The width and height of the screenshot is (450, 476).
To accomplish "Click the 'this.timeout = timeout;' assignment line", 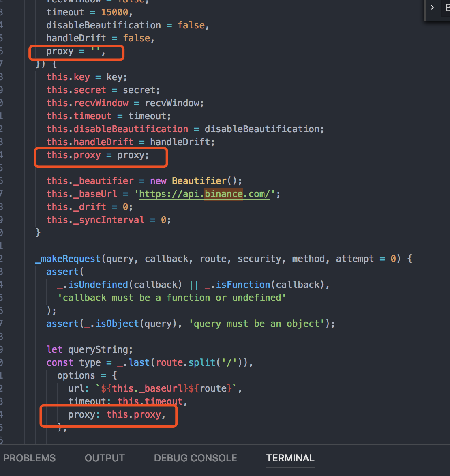I will [x=108, y=116].
